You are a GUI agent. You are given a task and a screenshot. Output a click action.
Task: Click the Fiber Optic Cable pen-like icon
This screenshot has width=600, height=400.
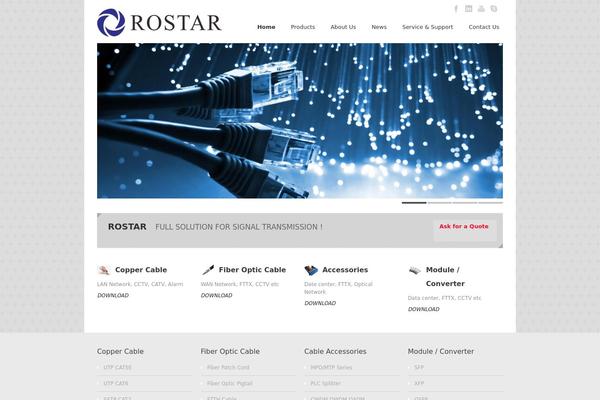coord(208,270)
